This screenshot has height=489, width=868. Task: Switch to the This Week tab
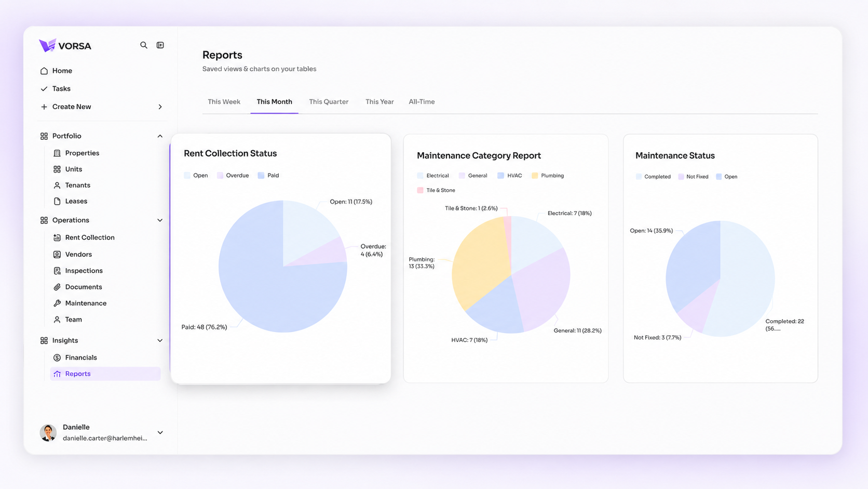(x=224, y=102)
